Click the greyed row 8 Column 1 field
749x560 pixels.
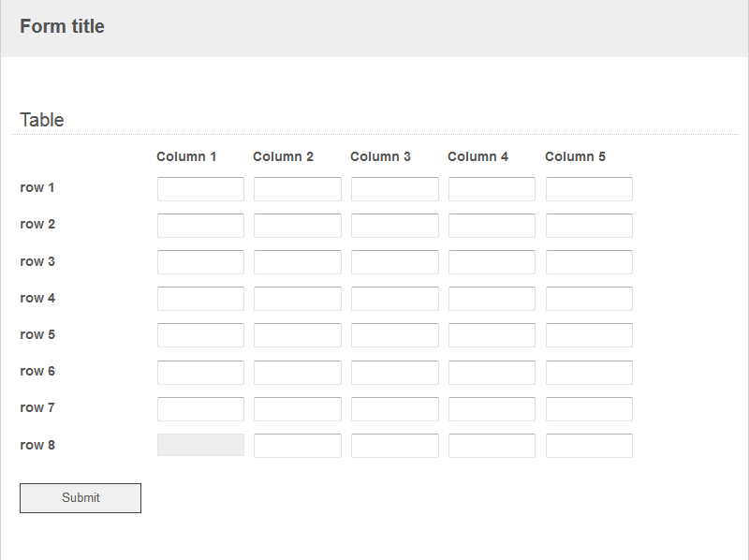point(200,445)
